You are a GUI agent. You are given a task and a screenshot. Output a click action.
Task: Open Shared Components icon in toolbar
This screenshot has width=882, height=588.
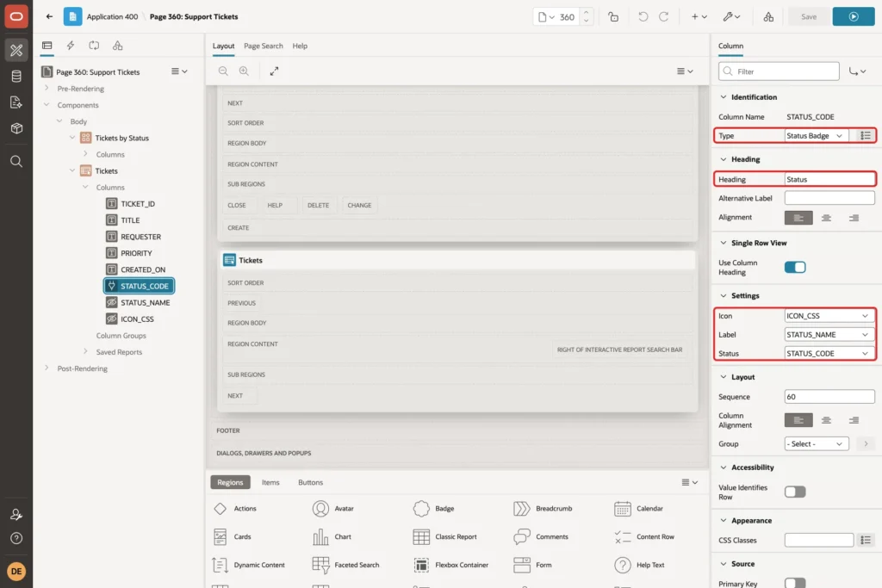[768, 17]
